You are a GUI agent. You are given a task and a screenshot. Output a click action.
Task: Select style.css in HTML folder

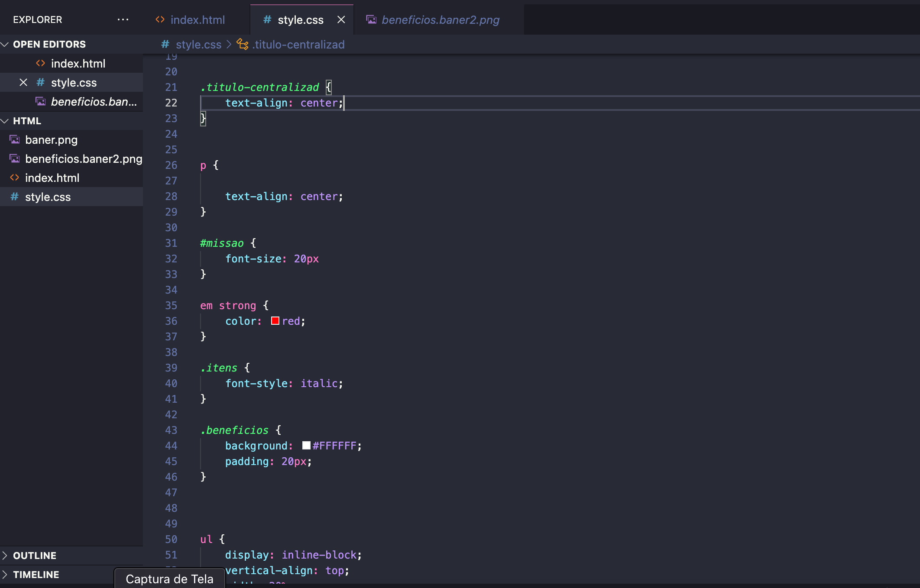(x=71, y=197)
